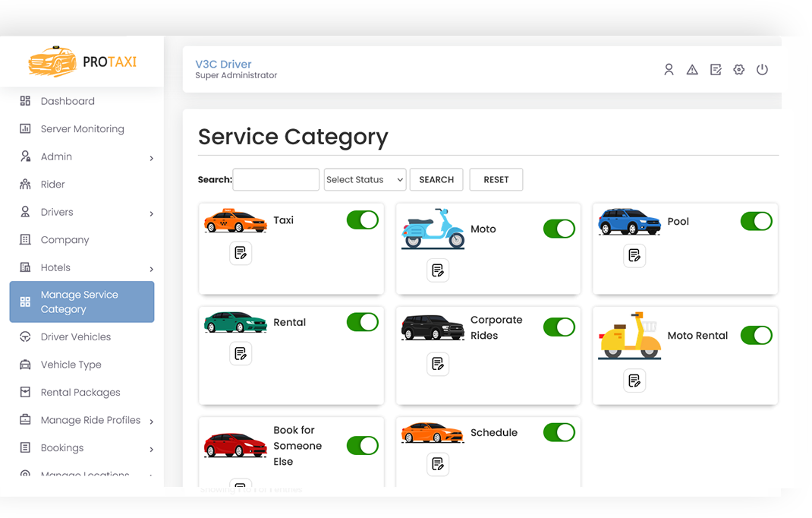The width and height of the screenshot is (812, 518).
Task: Toggle the Moto Rental switch
Action: tap(756, 336)
